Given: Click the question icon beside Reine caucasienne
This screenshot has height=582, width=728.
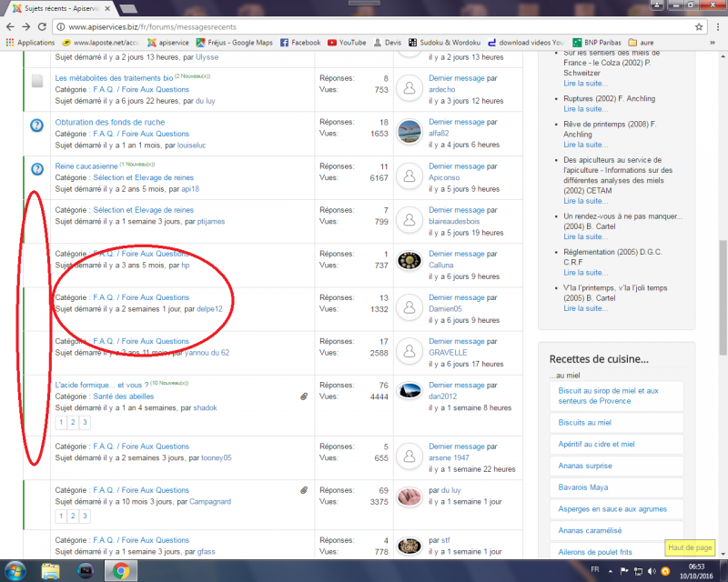Looking at the screenshot, I should click(x=36, y=168).
